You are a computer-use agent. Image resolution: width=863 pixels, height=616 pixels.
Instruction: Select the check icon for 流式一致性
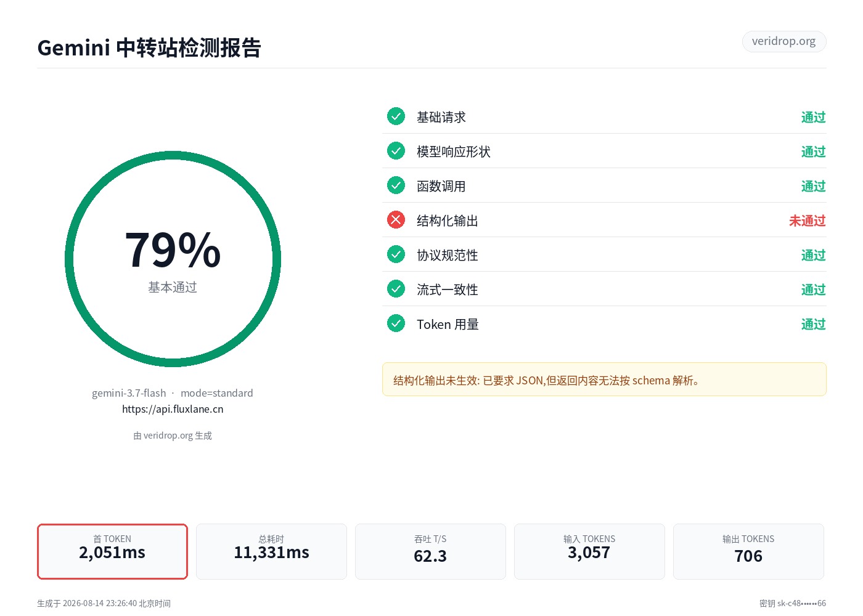(396, 289)
